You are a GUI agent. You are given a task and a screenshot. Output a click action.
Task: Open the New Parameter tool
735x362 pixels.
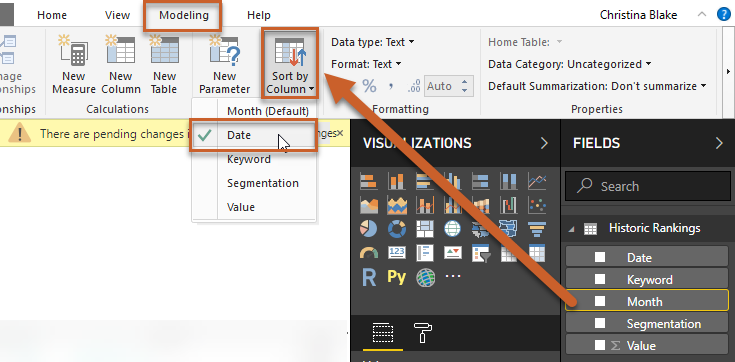tap(225, 64)
